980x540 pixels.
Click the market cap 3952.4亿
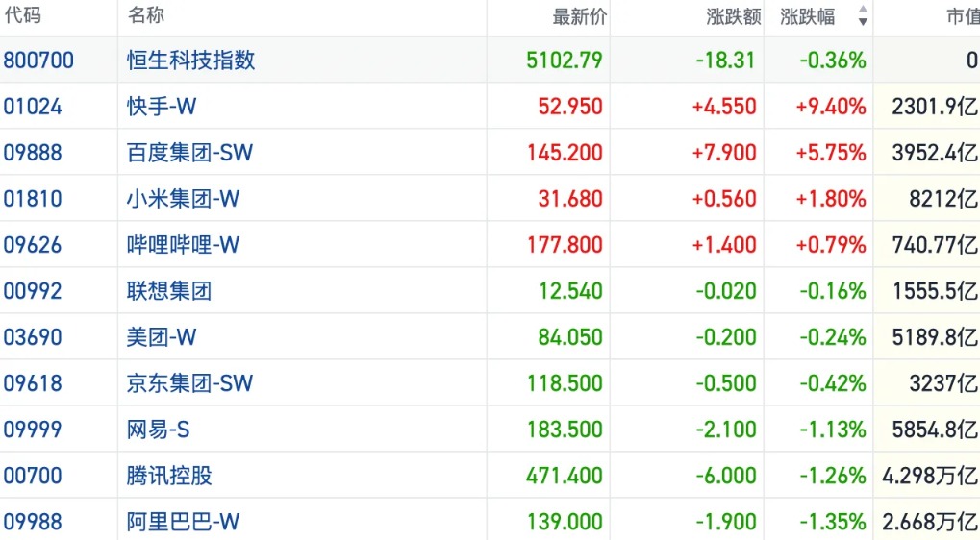click(935, 153)
